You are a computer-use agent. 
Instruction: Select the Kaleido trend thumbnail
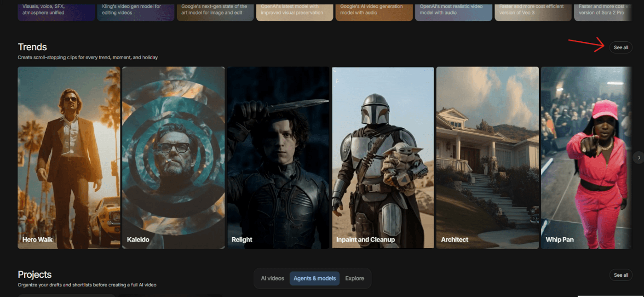[x=173, y=158]
